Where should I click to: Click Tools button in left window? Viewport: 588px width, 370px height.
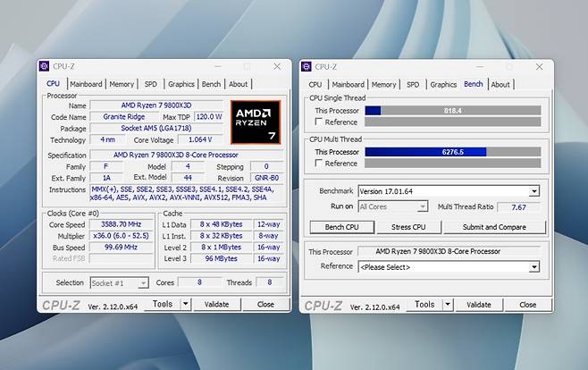click(x=163, y=304)
